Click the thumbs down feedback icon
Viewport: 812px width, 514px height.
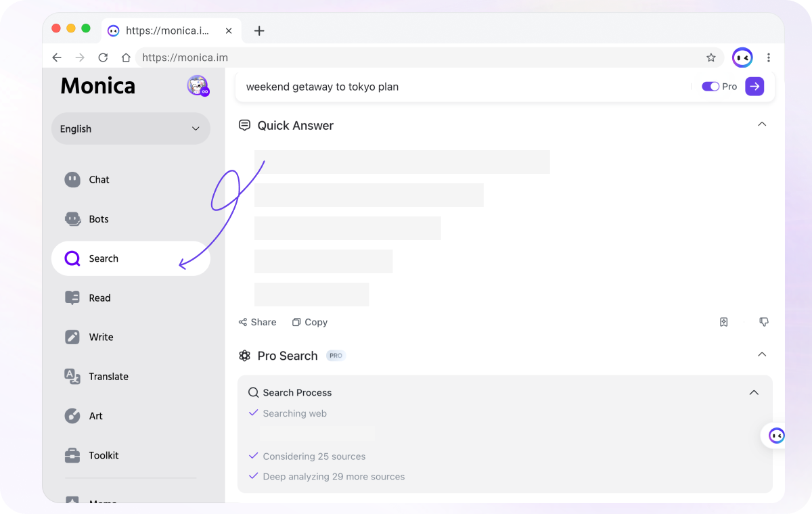pos(764,322)
